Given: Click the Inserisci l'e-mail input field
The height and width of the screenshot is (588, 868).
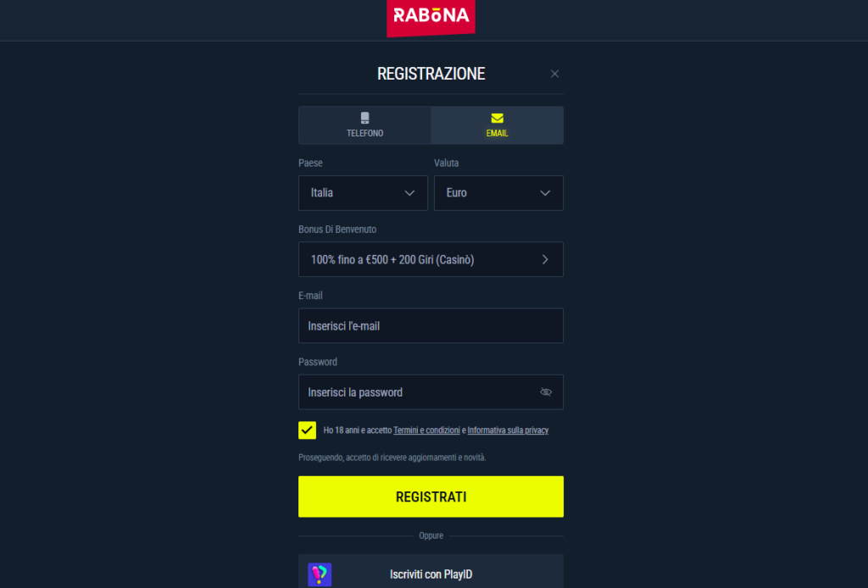Looking at the screenshot, I should (431, 325).
